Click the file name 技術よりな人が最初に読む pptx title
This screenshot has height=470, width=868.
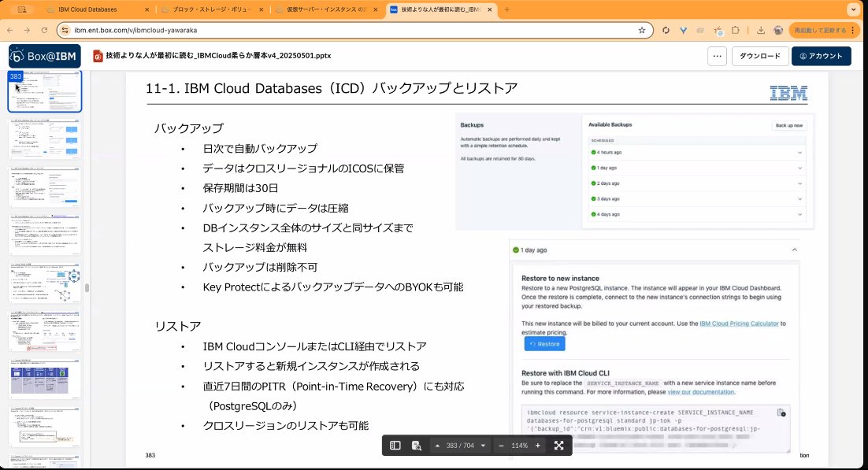point(219,56)
